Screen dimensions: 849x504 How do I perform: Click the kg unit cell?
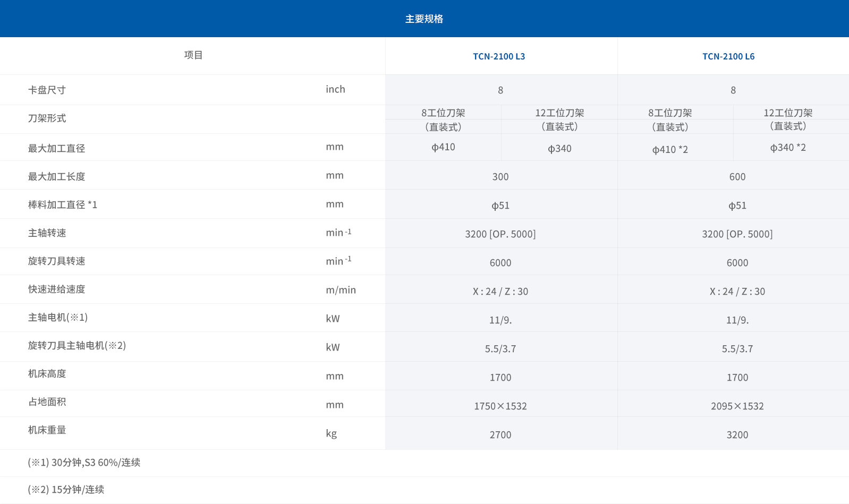pyautogui.click(x=331, y=434)
